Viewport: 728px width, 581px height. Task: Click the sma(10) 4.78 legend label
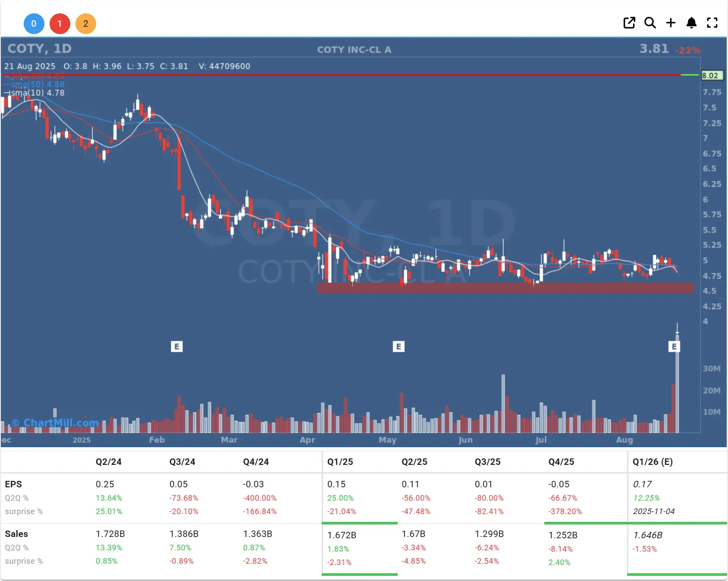coord(35,93)
